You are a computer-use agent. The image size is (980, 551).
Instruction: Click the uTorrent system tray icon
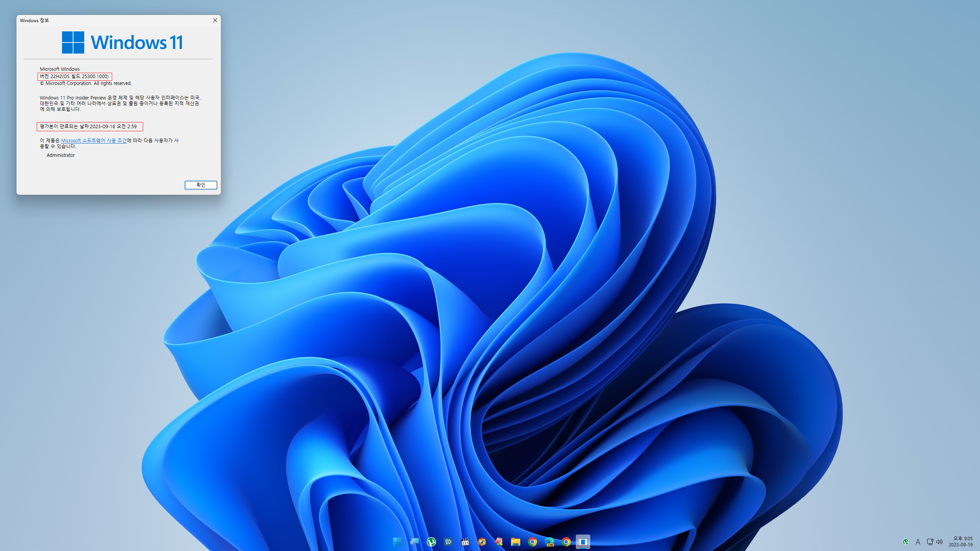point(906,542)
